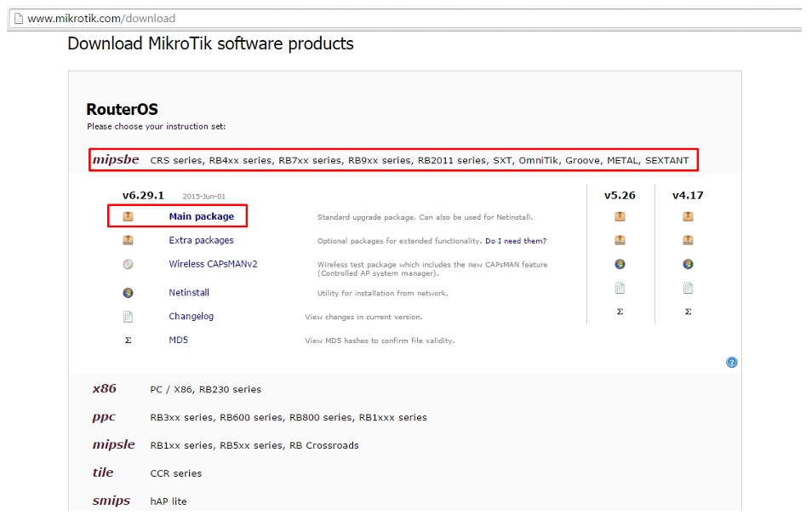This screenshot has height=521, width=812.
Task: Click the 'Download MikroTik software products' heading
Action: click(x=210, y=44)
